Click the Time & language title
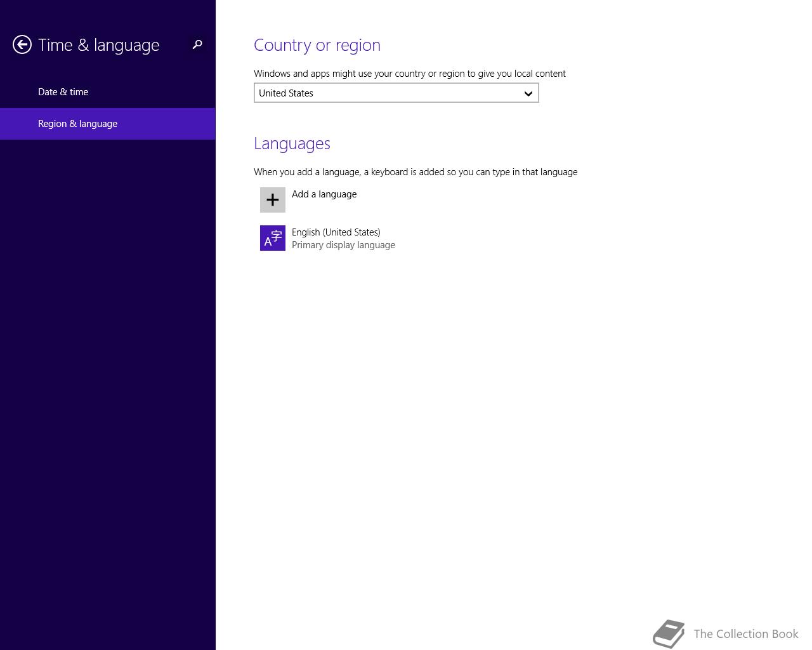 pos(98,45)
